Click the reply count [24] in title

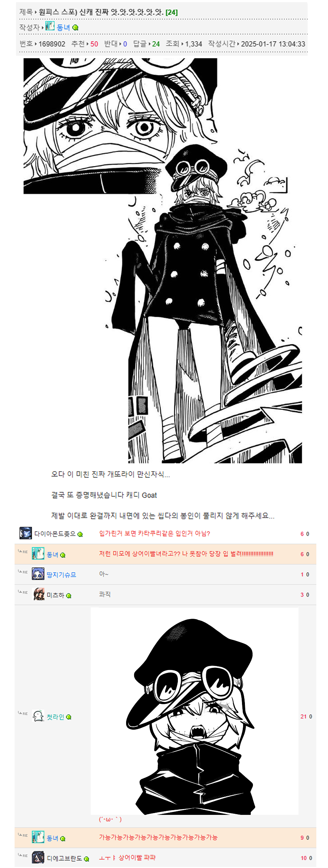[172, 12]
